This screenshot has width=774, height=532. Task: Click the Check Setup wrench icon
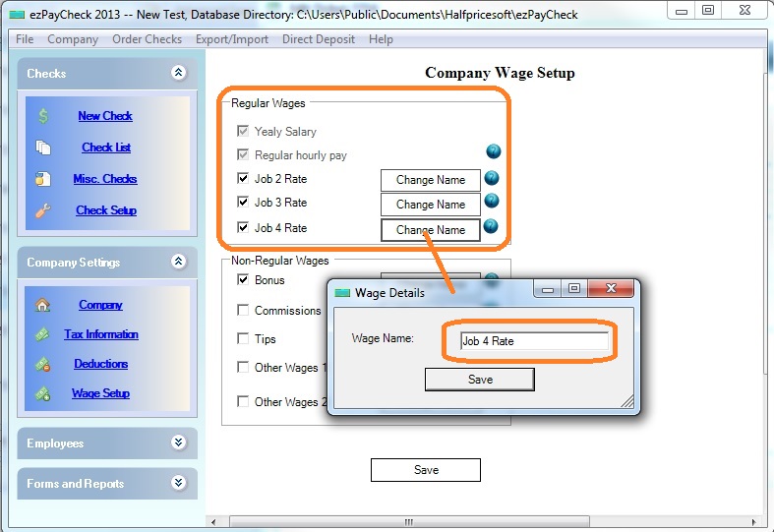point(43,210)
